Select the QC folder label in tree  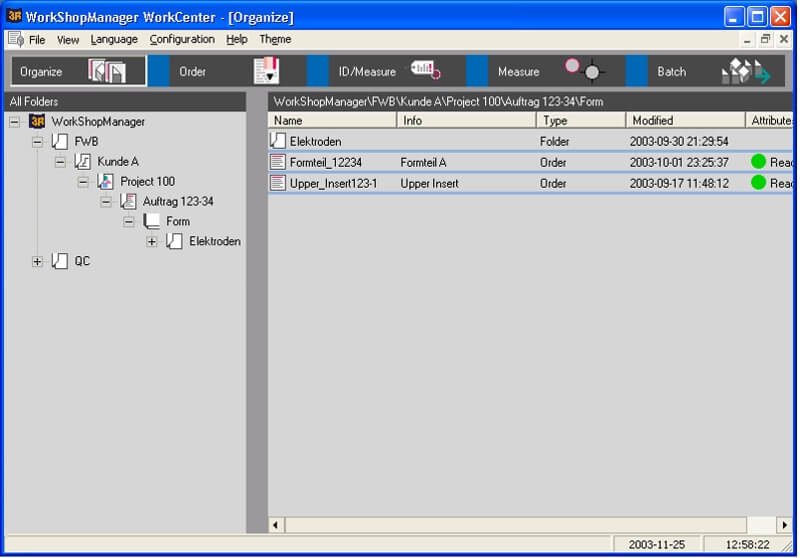coord(82,261)
